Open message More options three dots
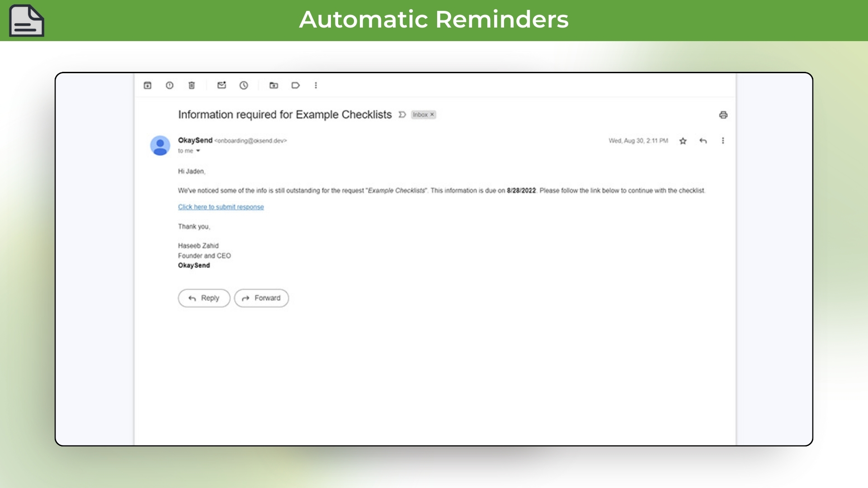 (723, 141)
